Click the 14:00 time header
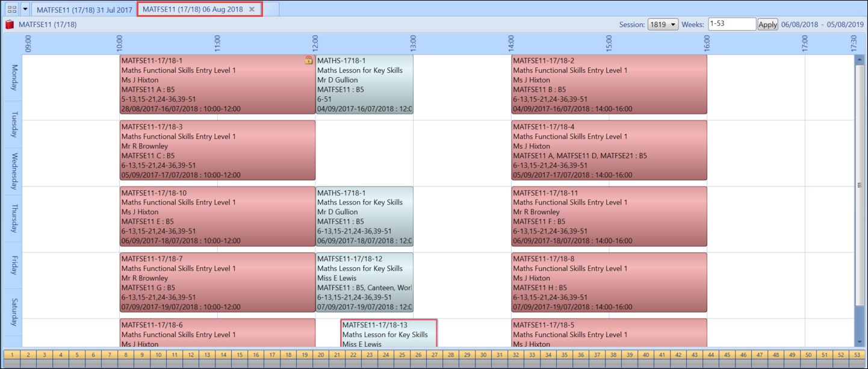The image size is (868, 369). pos(511,43)
